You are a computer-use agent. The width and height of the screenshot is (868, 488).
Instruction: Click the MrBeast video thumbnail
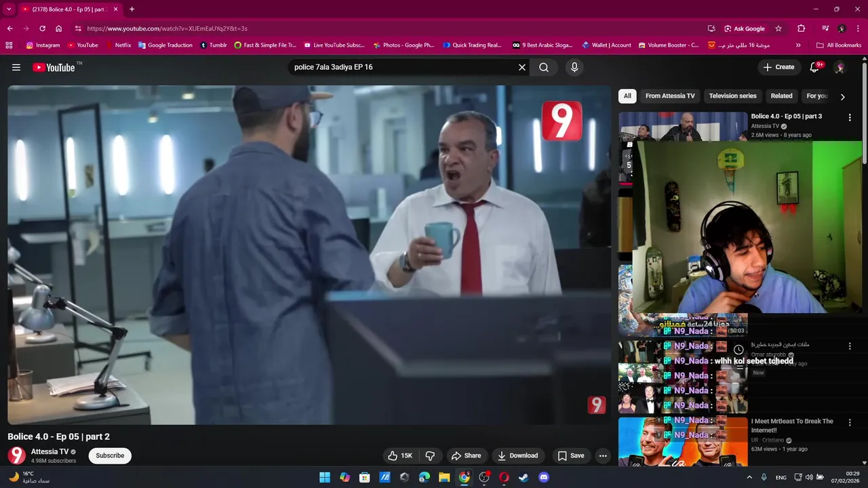[x=683, y=441]
